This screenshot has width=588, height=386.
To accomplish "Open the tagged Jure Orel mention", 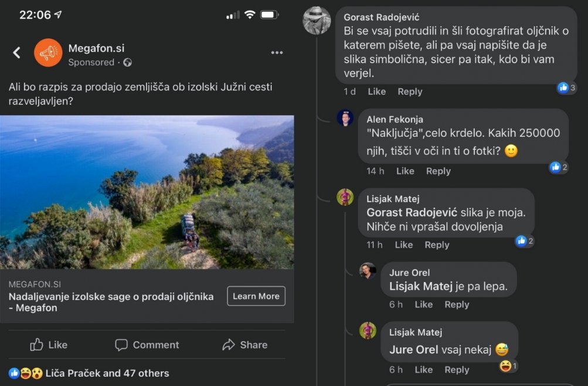I will (x=414, y=350).
